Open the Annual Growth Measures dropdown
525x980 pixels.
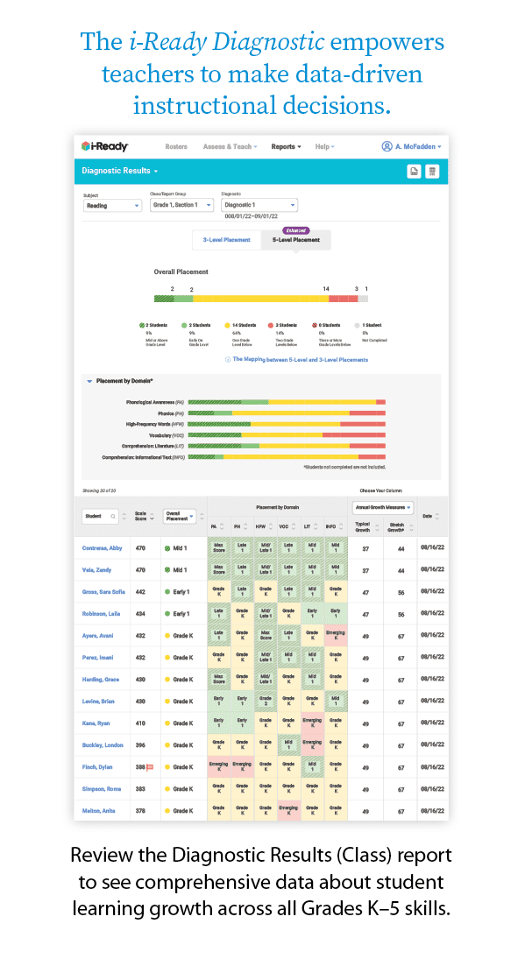(x=383, y=507)
